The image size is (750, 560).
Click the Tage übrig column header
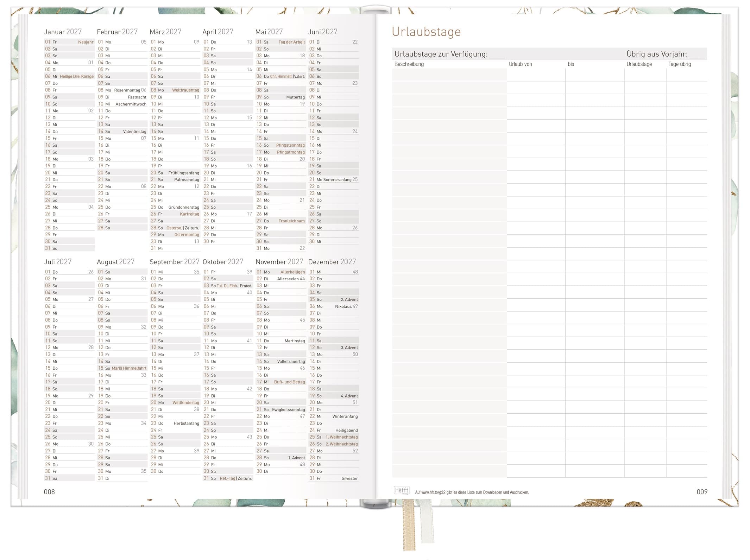pos(679,64)
